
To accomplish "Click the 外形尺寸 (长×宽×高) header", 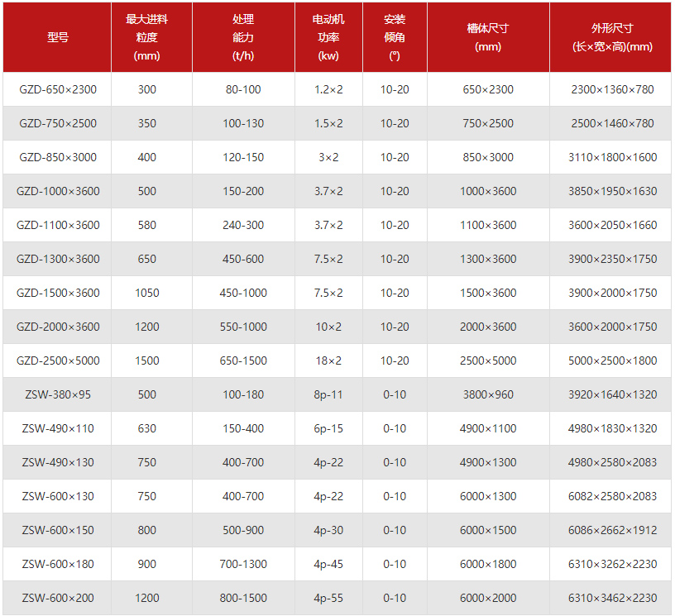I will click(612, 37).
